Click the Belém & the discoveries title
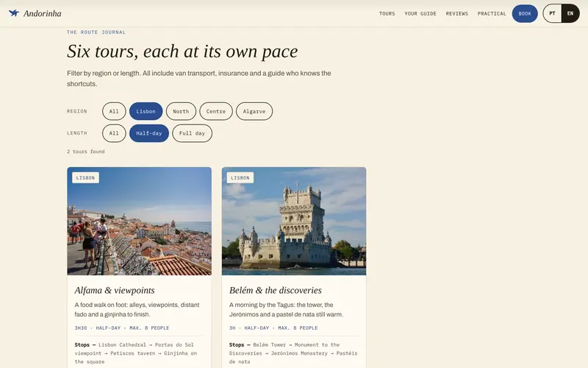Screen dimensions: 588x368 coord(275,290)
